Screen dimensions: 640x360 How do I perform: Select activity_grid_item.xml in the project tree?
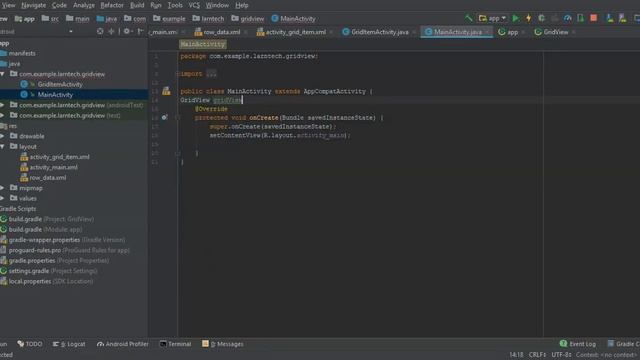(x=60, y=157)
